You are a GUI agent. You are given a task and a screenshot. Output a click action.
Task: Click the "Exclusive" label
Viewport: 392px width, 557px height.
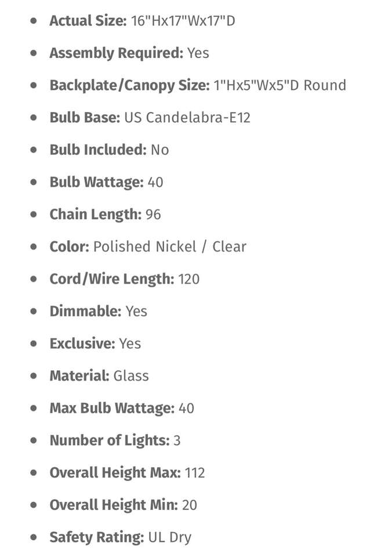(82, 343)
